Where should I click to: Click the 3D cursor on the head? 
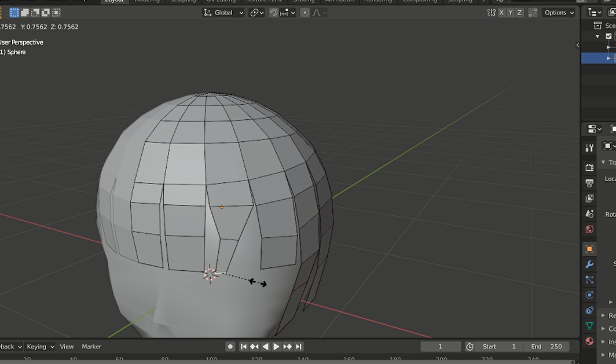(210, 274)
